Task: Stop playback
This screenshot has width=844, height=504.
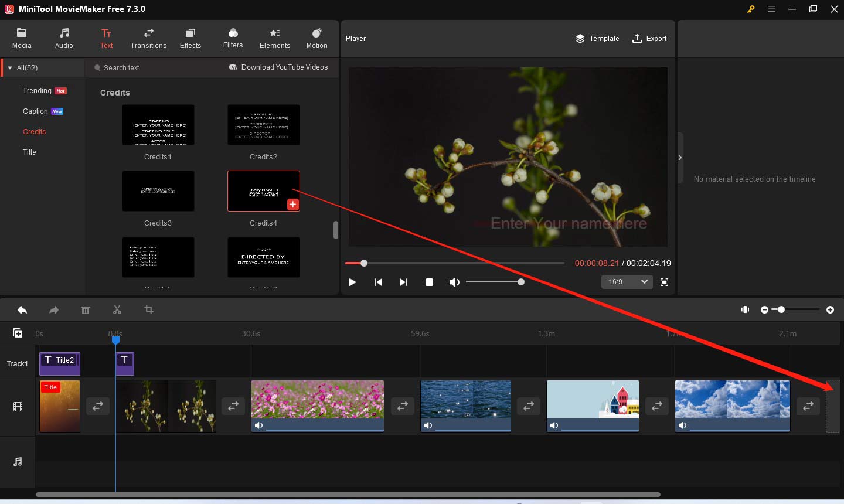Action: click(429, 282)
